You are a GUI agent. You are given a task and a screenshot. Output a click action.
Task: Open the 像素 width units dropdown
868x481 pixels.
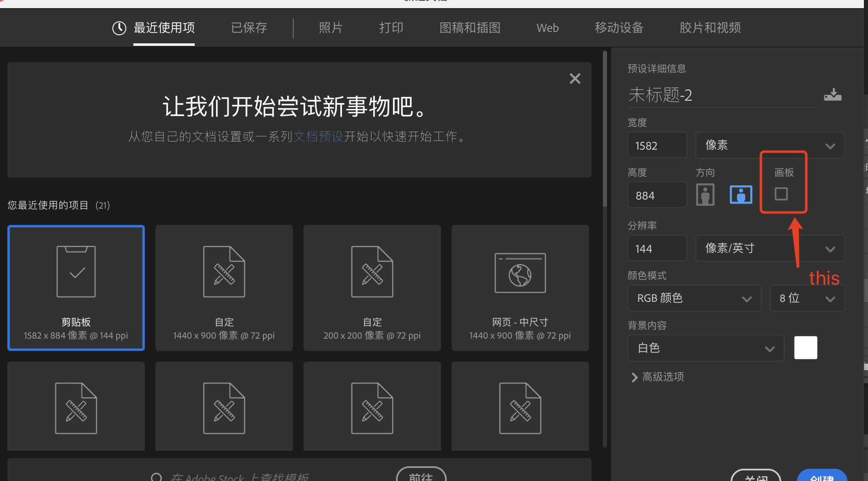[x=769, y=145]
